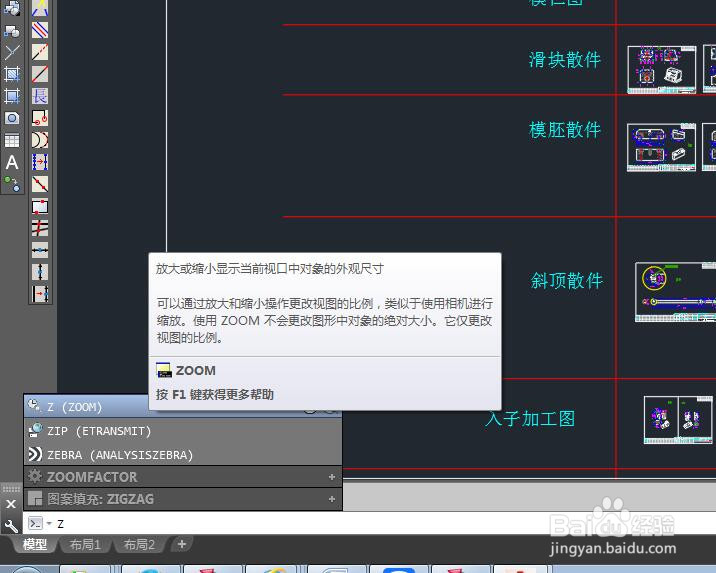
Task: Select the 入子加工图 text label
Action: [x=530, y=419]
